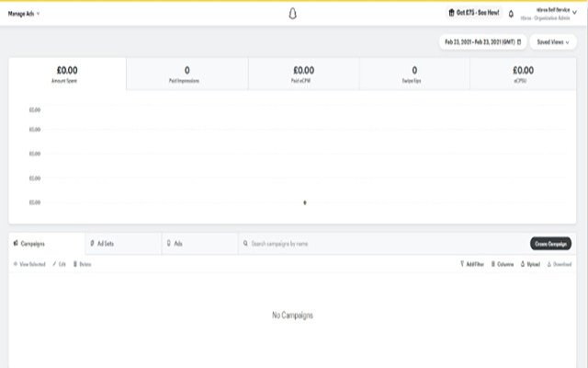Click the Get £75 gift offer
Viewport: 588px width, 368px height.
(x=473, y=14)
